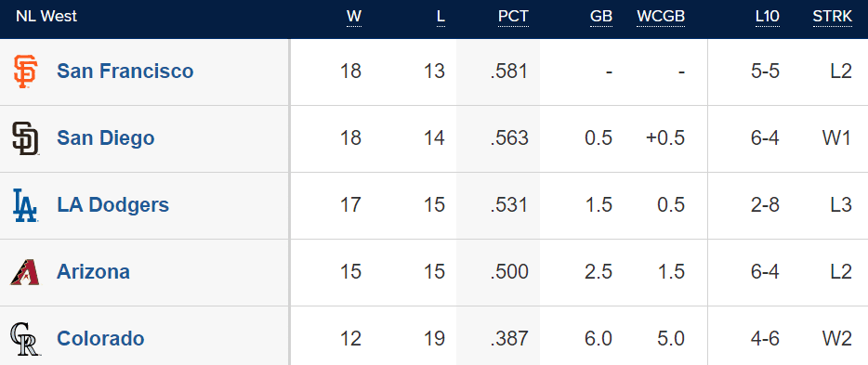
Task: Click the W column header
Action: (354, 17)
